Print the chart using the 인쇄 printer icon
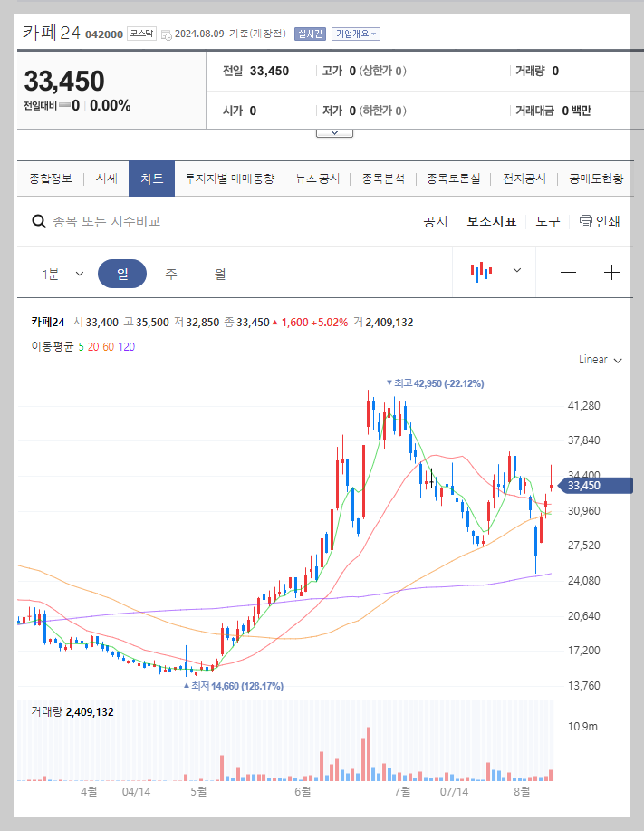The image size is (644, 831). tap(589, 221)
